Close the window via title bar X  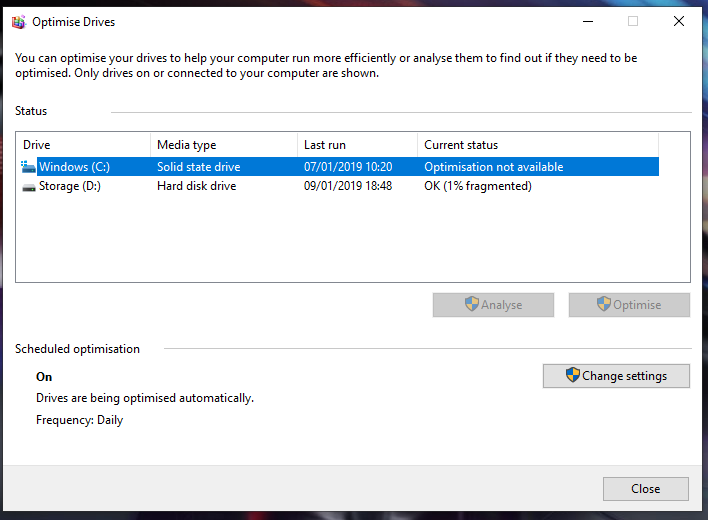[679, 21]
